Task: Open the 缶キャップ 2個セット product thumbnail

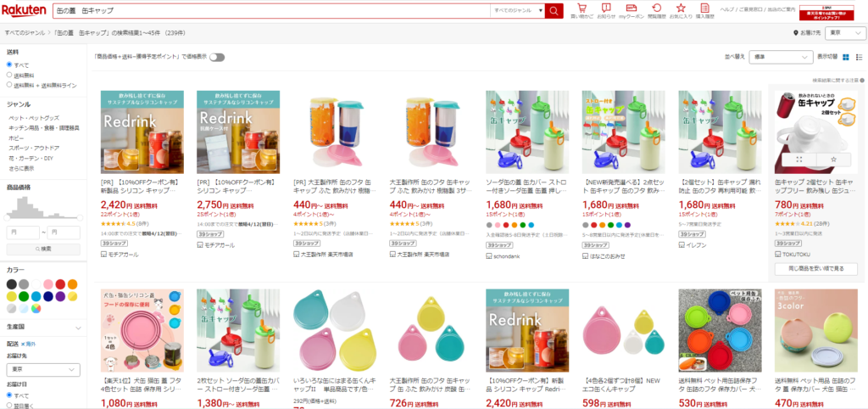Action: tap(816, 132)
